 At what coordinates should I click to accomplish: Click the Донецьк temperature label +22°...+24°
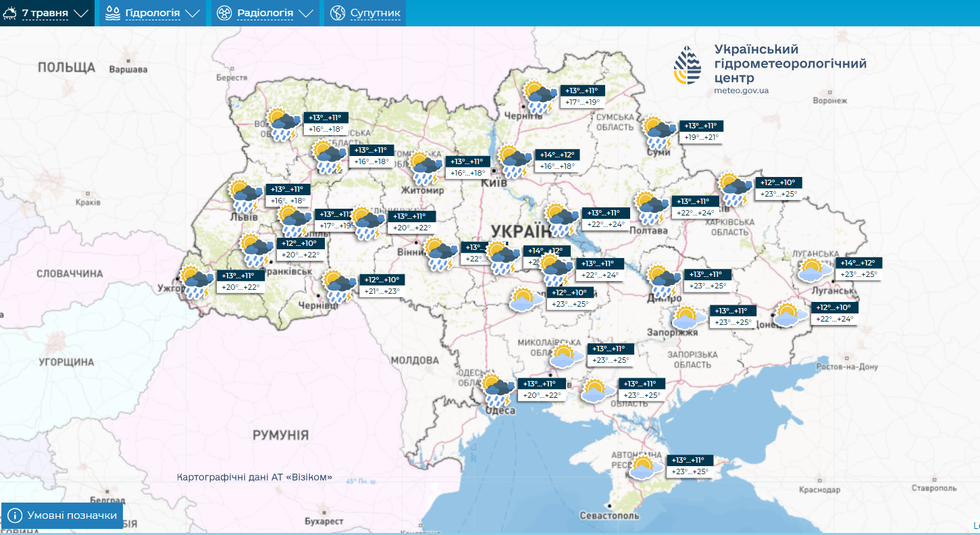click(835, 319)
